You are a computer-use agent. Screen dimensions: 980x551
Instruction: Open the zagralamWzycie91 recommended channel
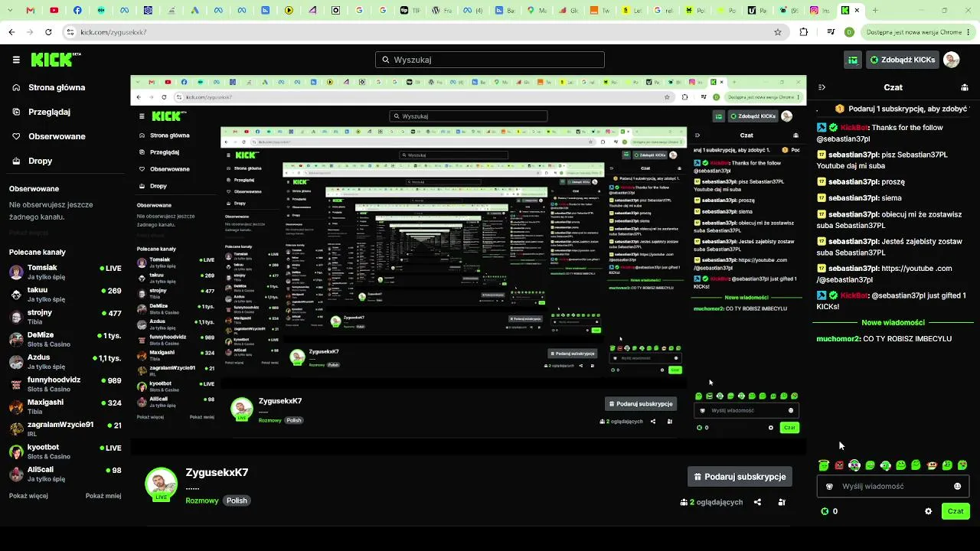65,429
